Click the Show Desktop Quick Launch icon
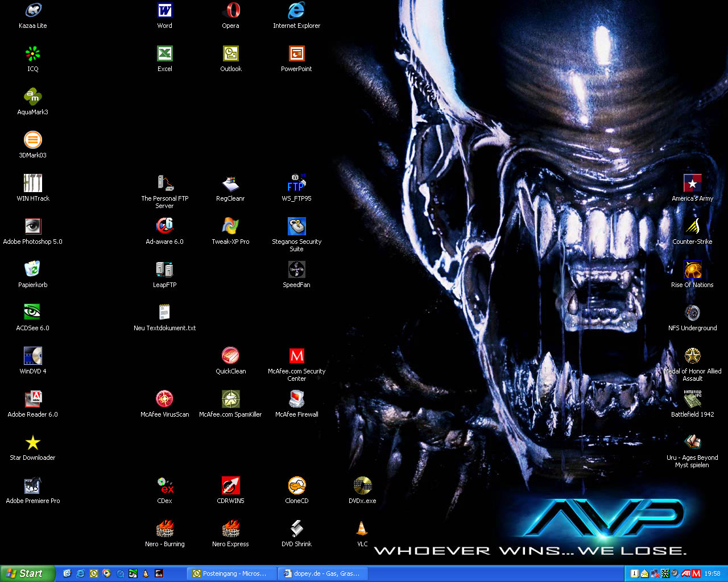 coord(67,573)
